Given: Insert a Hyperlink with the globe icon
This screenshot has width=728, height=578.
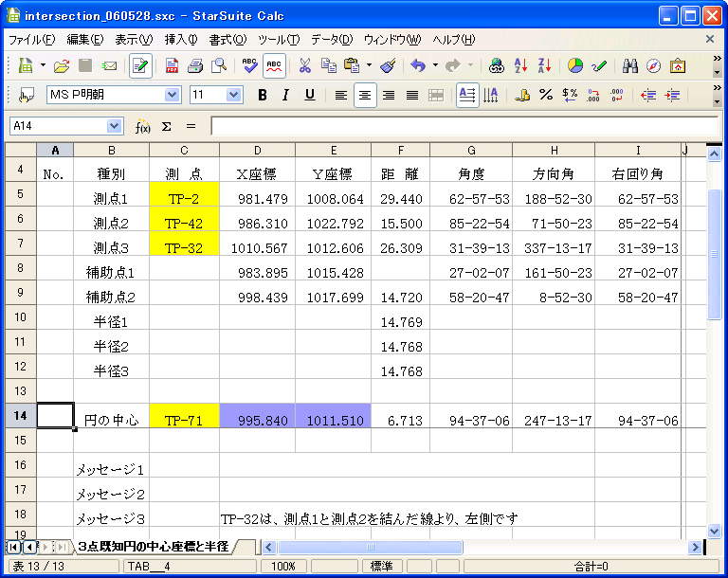Looking at the screenshot, I should pyautogui.click(x=497, y=66).
